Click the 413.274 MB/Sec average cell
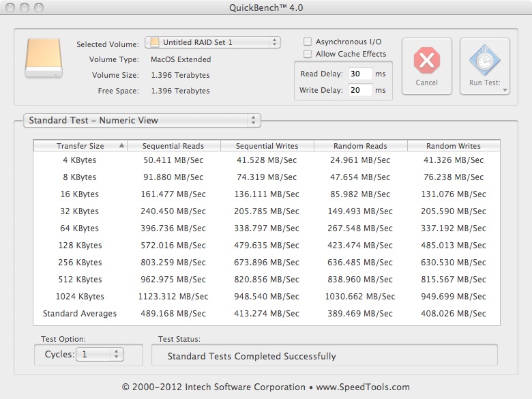The width and height of the screenshot is (532, 399). [x=267, y=314]
